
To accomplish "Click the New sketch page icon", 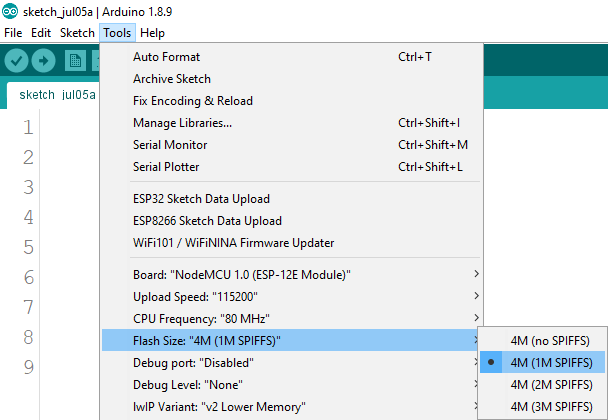I will (x=75, y=60).
